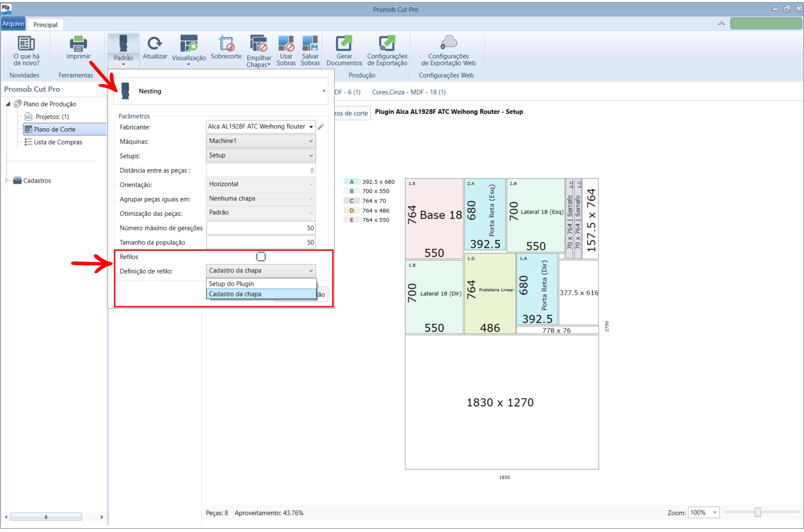804x532 pixels.
Task: Click the Distância entre as peças field
Action: tap(261, 170)
